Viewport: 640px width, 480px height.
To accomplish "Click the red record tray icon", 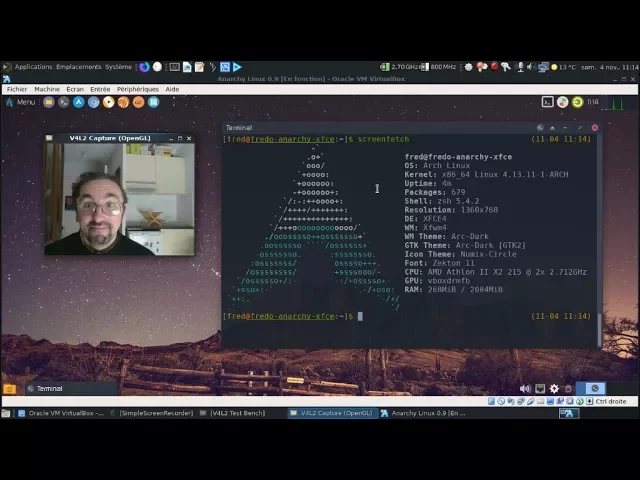I will 494,66.
